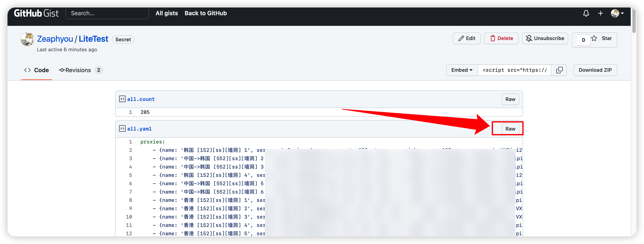Click the plus icon to create new gist
This screenshot has width=644, height=244.
click(600, 13)
